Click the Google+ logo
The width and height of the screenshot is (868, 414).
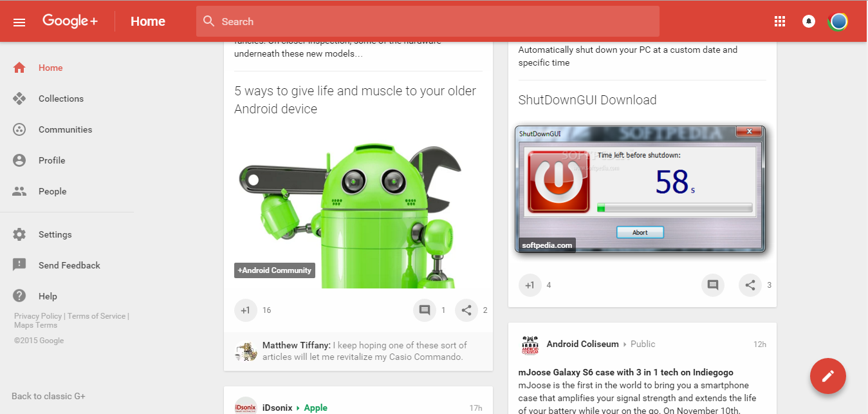70,21
